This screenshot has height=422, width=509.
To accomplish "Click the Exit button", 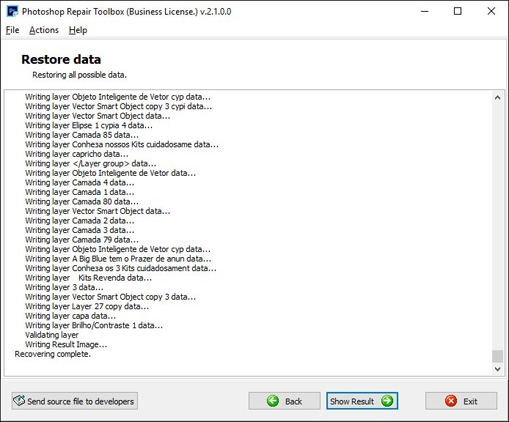I will [461, 401].
